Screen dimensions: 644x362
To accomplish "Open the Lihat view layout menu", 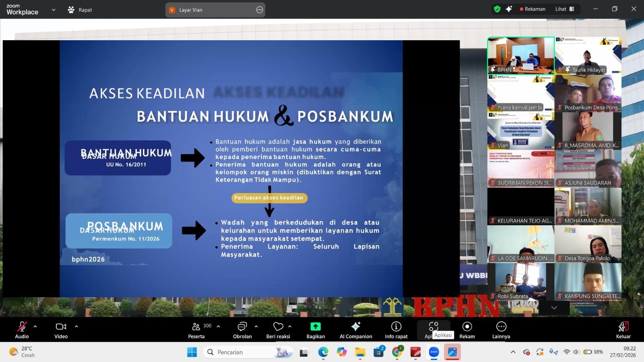I will tap(564, 9).
